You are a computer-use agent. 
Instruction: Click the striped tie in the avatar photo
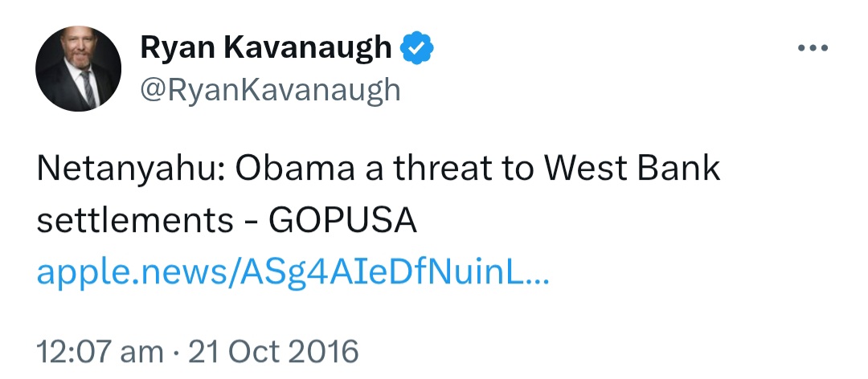[88, 88]
